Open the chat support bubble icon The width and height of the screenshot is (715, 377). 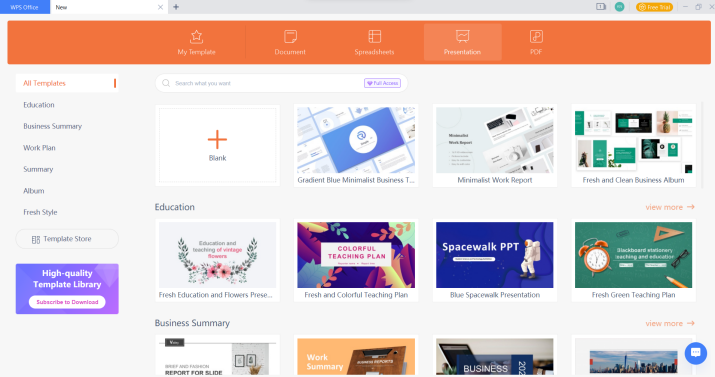(x=695, y=353)
